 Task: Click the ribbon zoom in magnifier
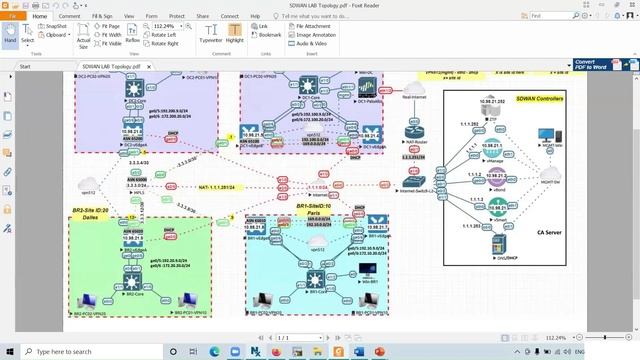[x=189, y=26]
